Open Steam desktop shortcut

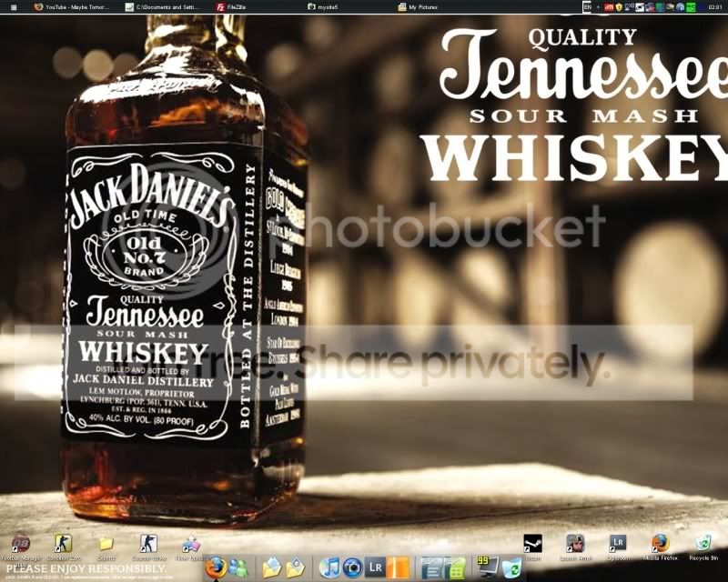(x=532, y=544)
